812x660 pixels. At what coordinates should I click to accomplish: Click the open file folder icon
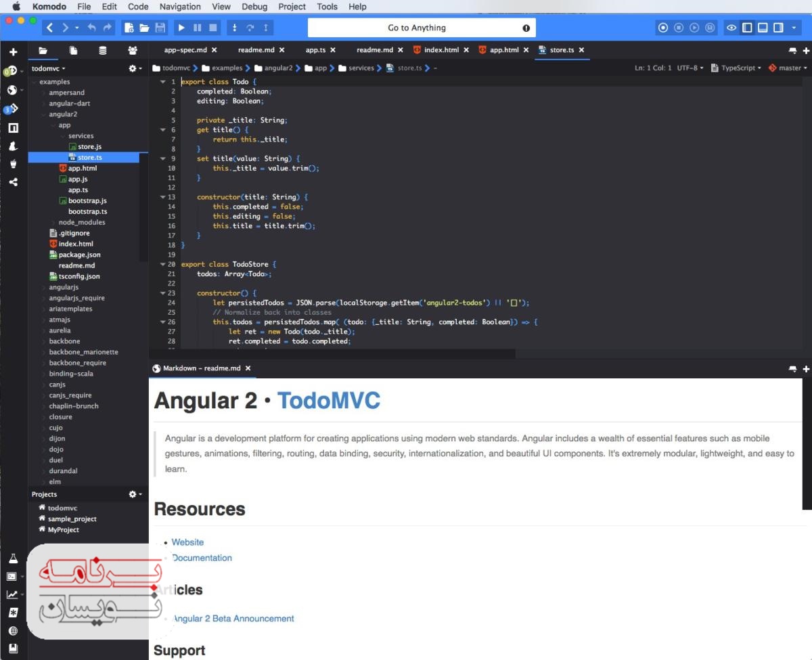coord(144,28)
